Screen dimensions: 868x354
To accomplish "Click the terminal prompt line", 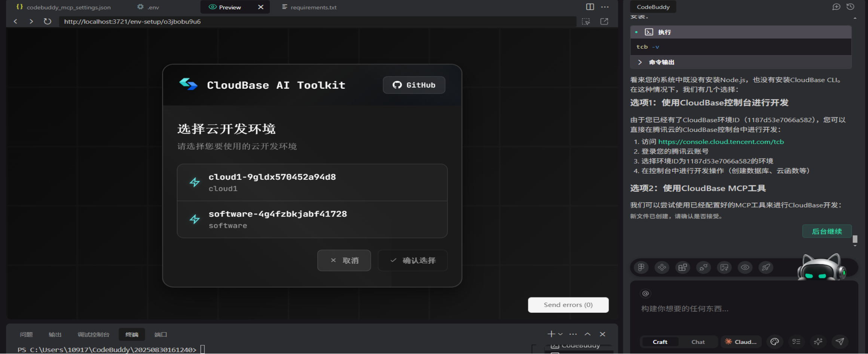I will [x=111, y=350].
